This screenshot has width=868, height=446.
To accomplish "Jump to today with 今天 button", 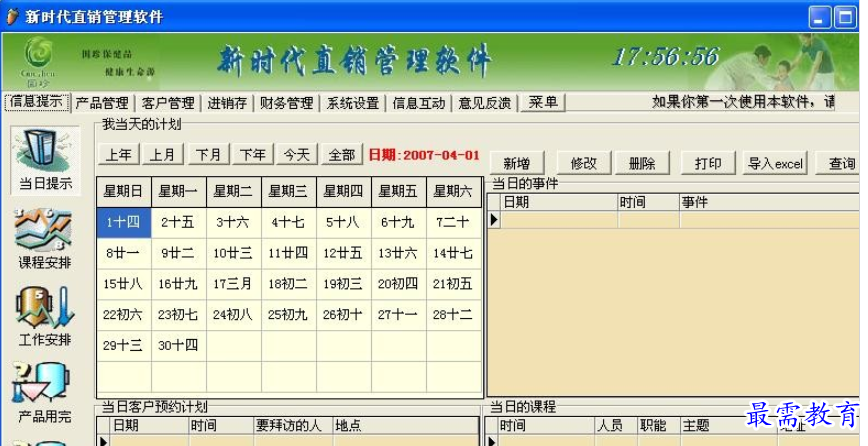I will (297, 154).
